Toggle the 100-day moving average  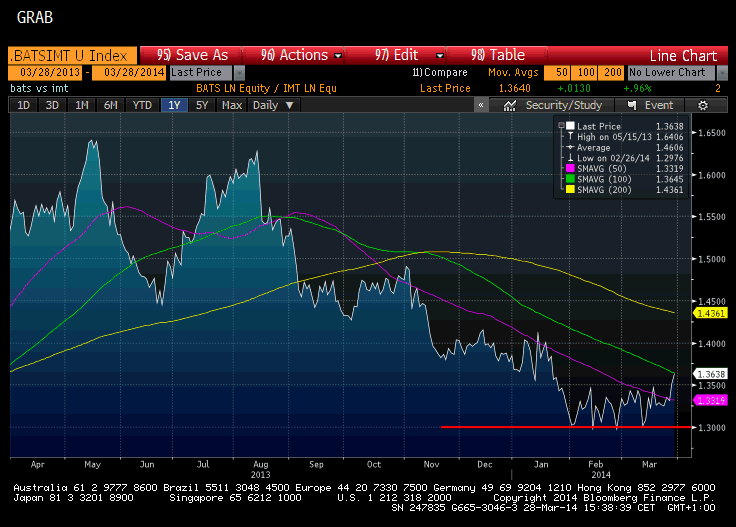tap(585, 73)
